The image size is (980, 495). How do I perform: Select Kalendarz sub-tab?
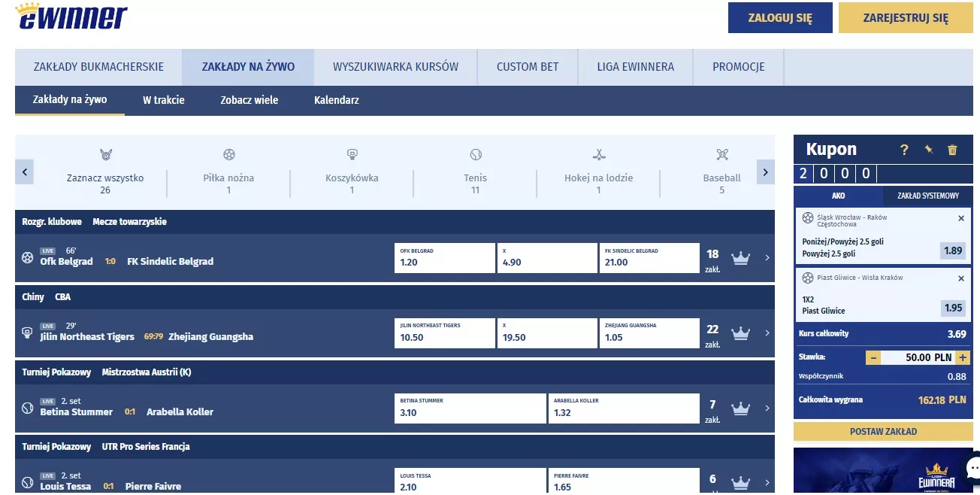(x=336, y=100)
